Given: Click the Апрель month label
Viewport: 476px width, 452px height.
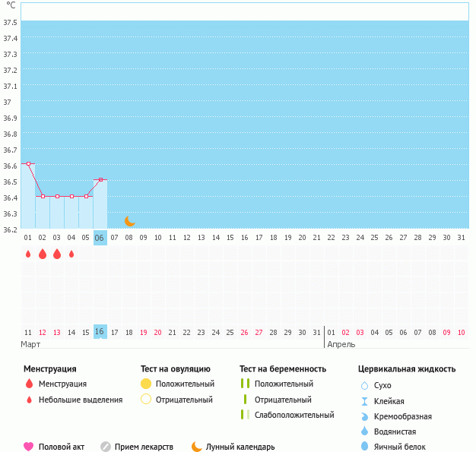Looking at the screenshot, I should (x=340, y=344).
